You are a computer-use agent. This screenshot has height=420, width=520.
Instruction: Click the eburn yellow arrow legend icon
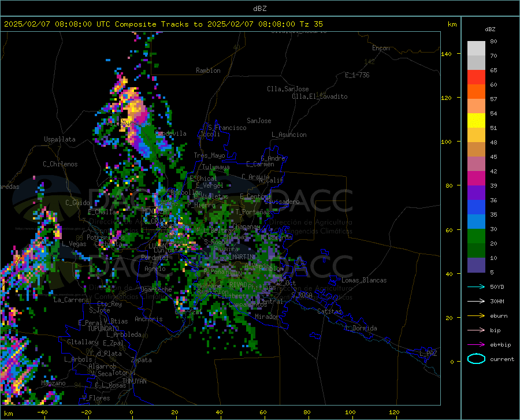476,315
